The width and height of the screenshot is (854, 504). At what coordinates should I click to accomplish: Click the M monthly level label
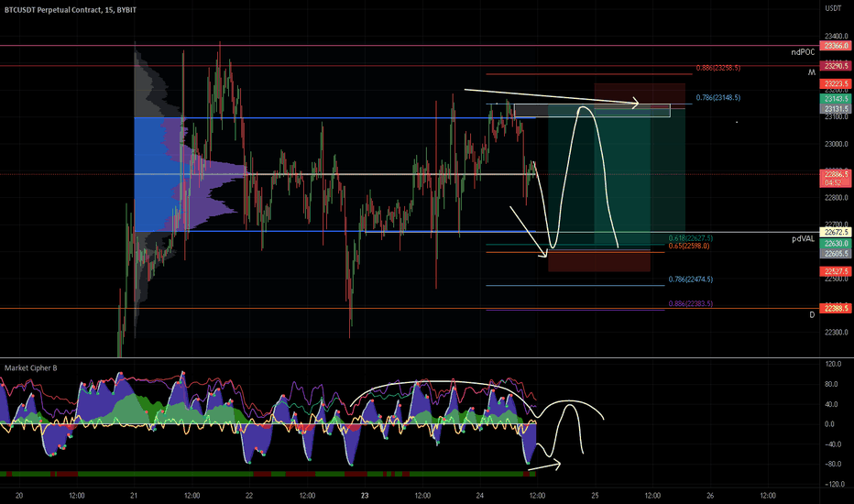coord(812,71)
